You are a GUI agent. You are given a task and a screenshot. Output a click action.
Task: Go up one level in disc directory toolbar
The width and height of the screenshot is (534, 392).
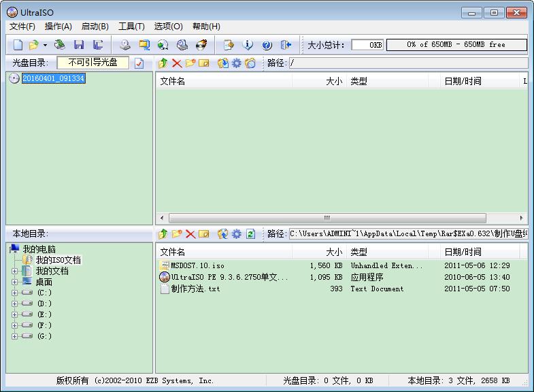163,63
